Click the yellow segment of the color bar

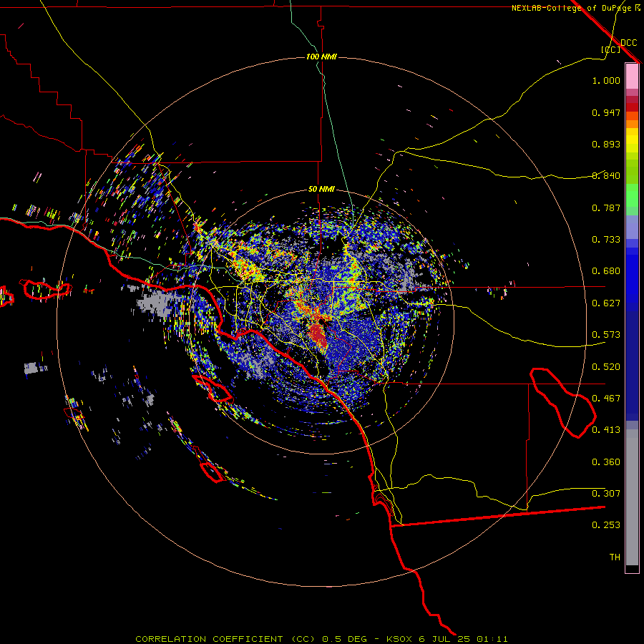tap(632, 140)
